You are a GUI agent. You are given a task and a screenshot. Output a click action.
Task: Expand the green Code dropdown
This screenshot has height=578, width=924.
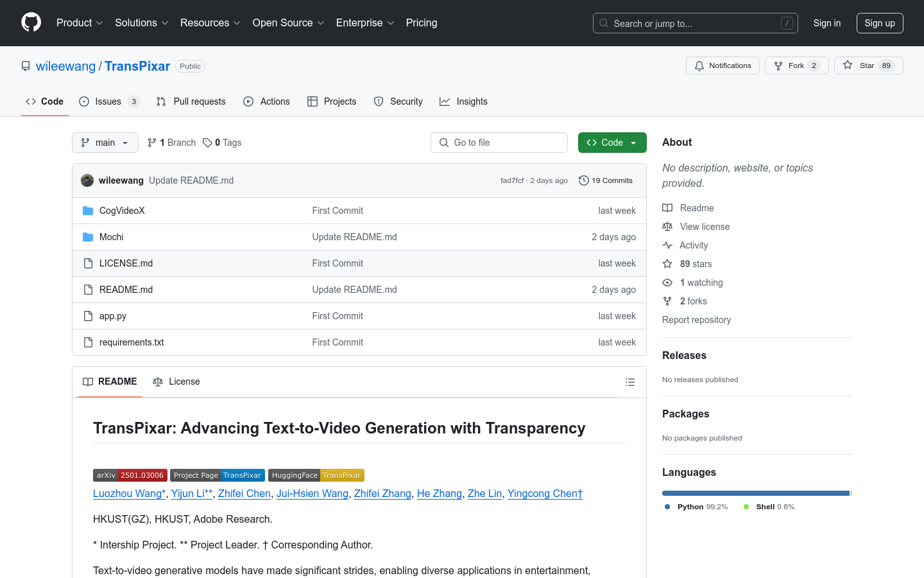coord(612,143)
